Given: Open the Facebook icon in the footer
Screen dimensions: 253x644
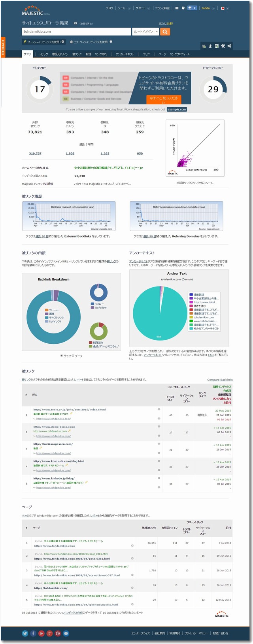Looking at the screenshot, I should (33, 633).
